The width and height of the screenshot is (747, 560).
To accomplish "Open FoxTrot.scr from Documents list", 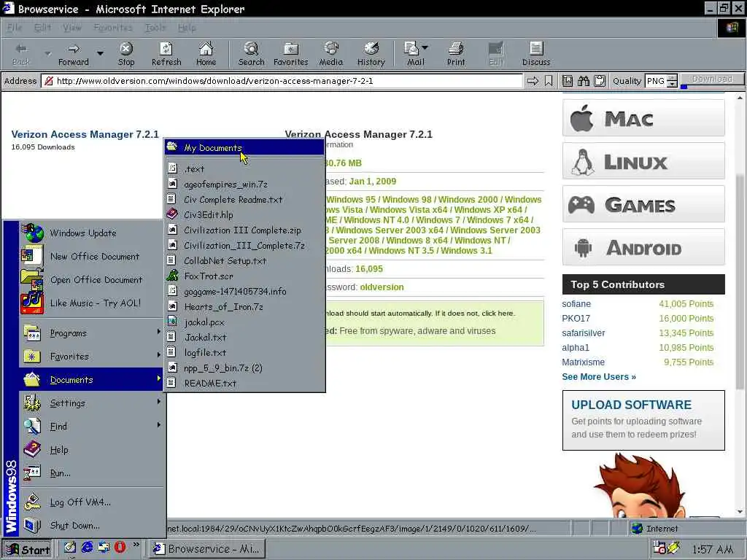I will [244, 276].
